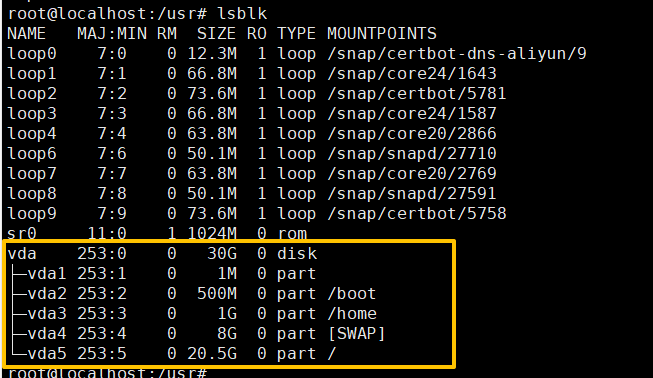The width and height of the screenshot is (653, 378).
Task: Click the /boot mountpoint text
Action: [x=351, y=293]
